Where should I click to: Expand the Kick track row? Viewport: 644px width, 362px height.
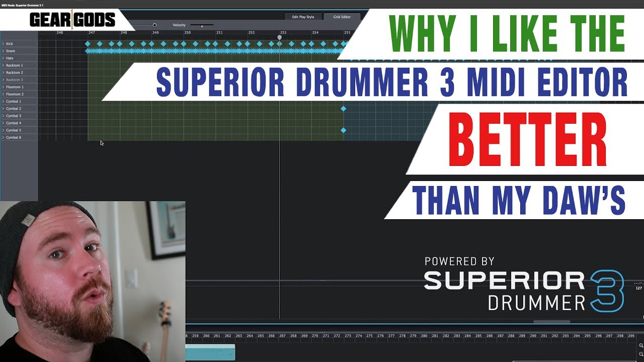pyautogui.click(x=3, y=44)
